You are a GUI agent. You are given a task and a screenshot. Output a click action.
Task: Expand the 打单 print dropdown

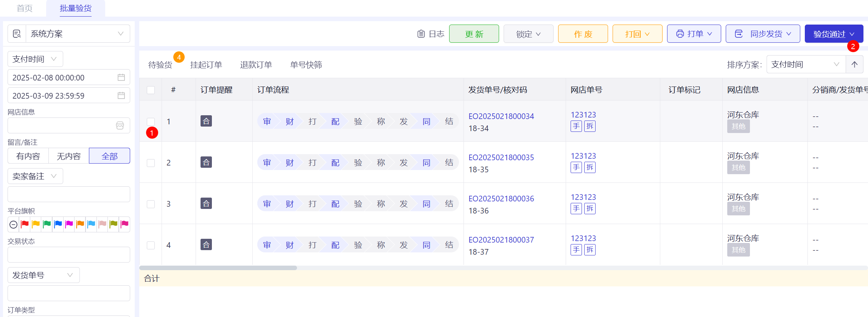[x=694, y=34]
